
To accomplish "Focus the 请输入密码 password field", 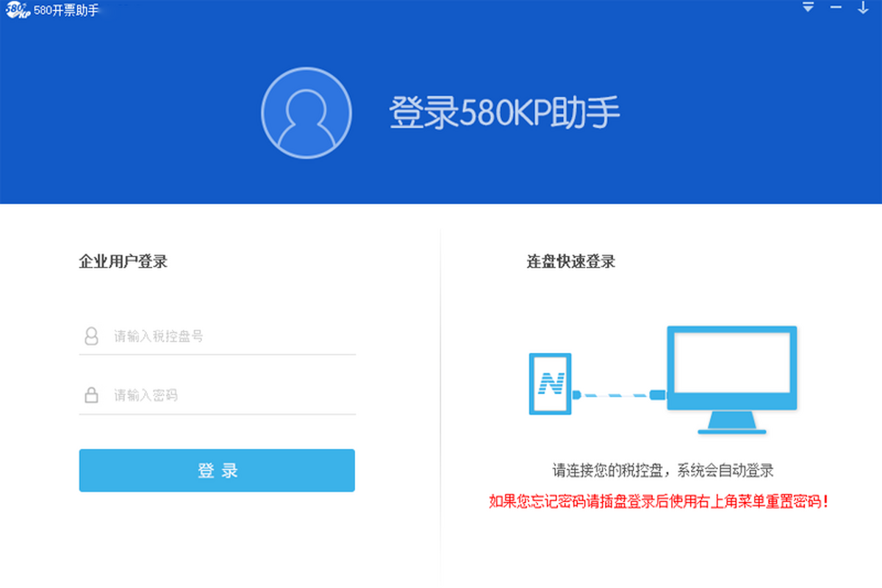I will [218, 396].
